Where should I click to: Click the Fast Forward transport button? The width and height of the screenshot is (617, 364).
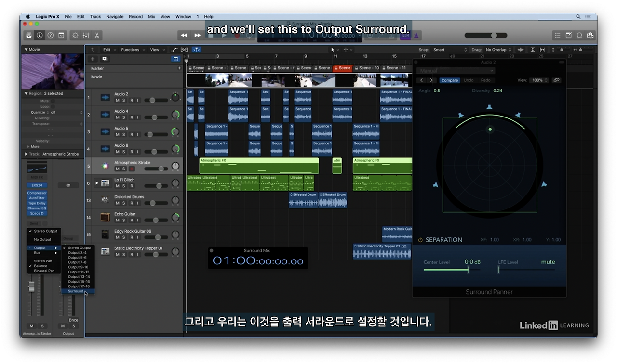click(197, 35)
